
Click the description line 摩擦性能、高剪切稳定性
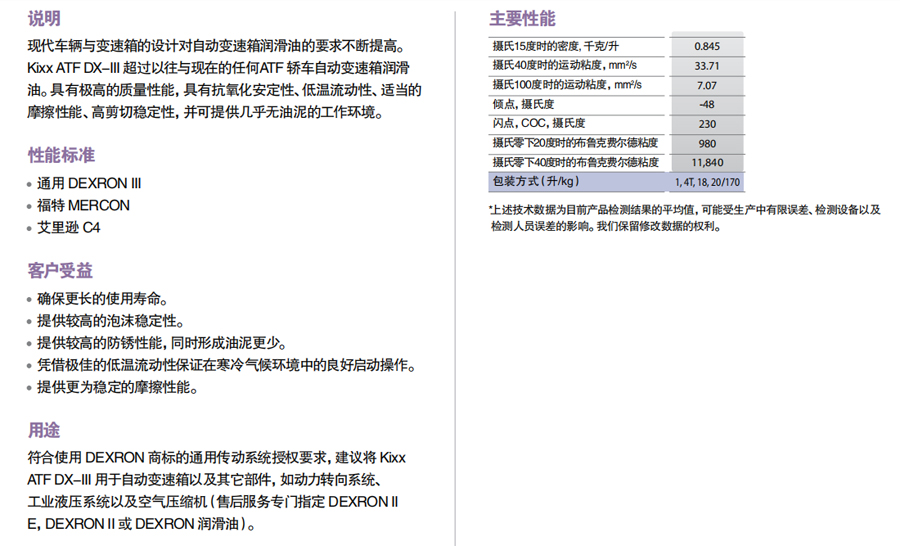click(x=205, y=112)
